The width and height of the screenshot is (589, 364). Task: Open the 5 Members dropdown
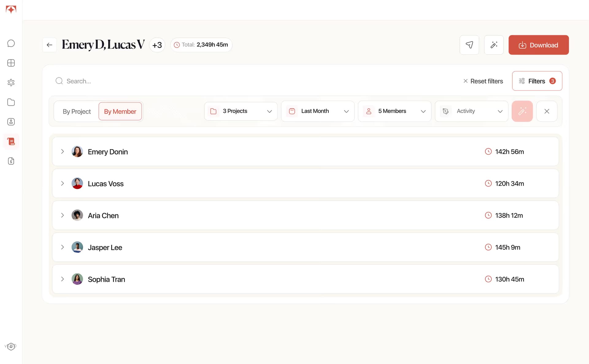[395, 111]
